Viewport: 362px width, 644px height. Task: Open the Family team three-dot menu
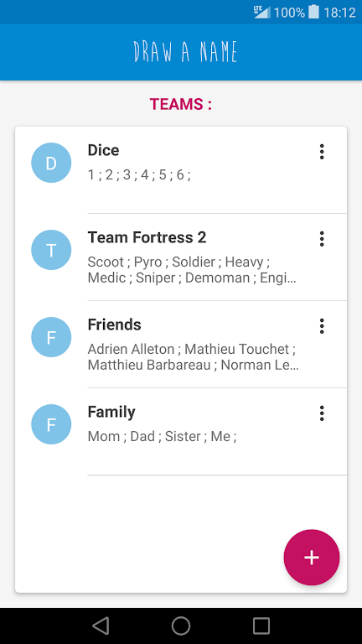pyautogui.click(x=322, y=413)
